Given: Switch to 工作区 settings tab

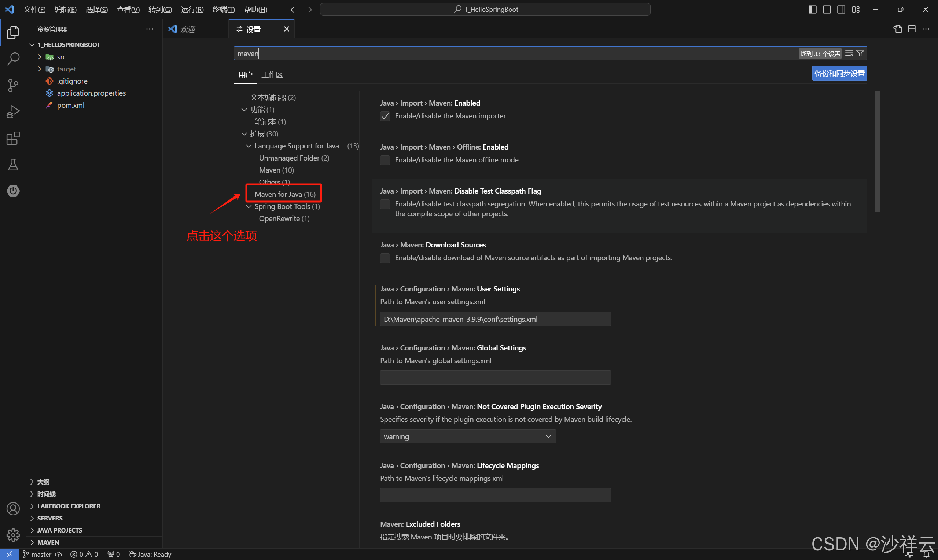Looking at the screenshot, I should click(x=272, y=75).
